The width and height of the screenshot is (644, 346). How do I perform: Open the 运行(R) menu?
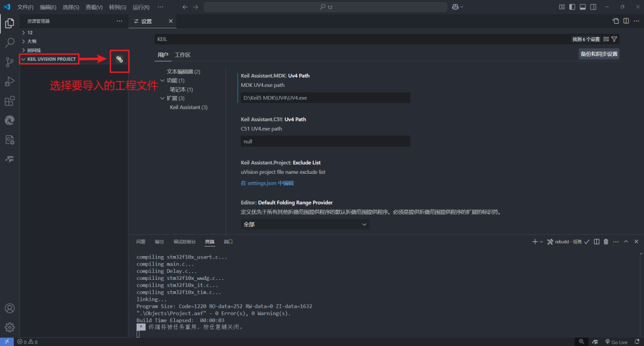pyautogui.click(x=141, y=7)
